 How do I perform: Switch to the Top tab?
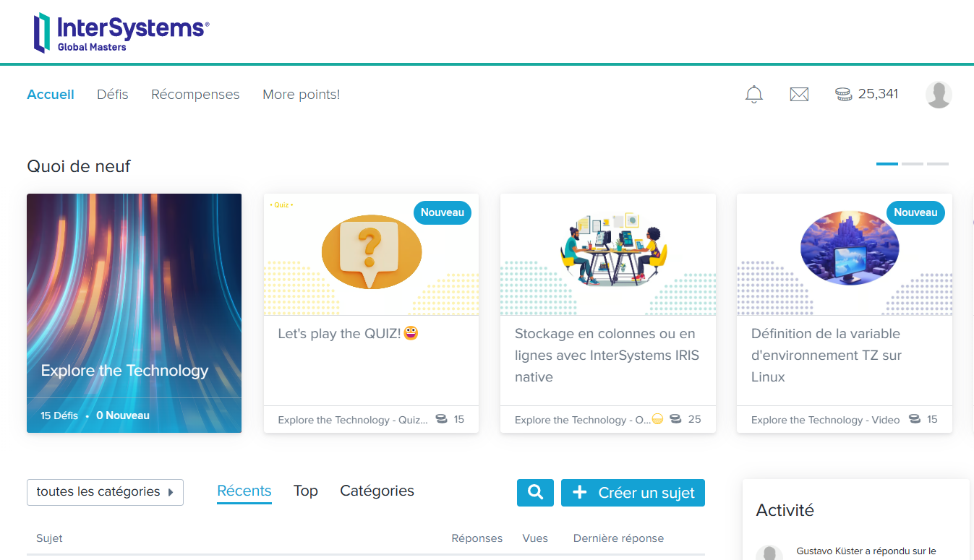pos(305,491)
